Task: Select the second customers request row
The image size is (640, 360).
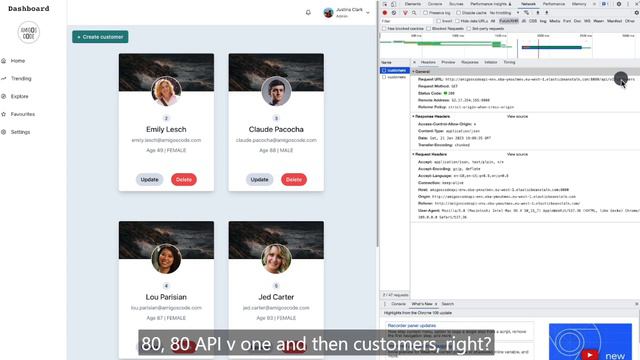Action: click(x=395, y=77)
